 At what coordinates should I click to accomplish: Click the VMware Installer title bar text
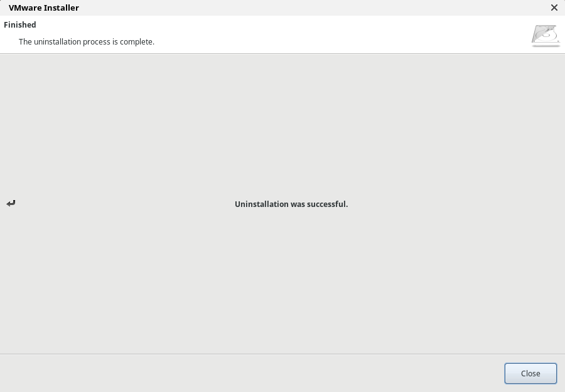pos(43,8)
